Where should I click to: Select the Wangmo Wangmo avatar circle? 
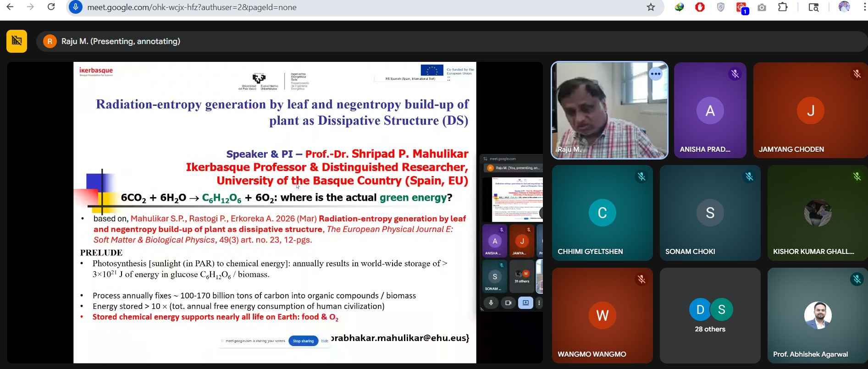pyautogui.click(x=602, y=315)
